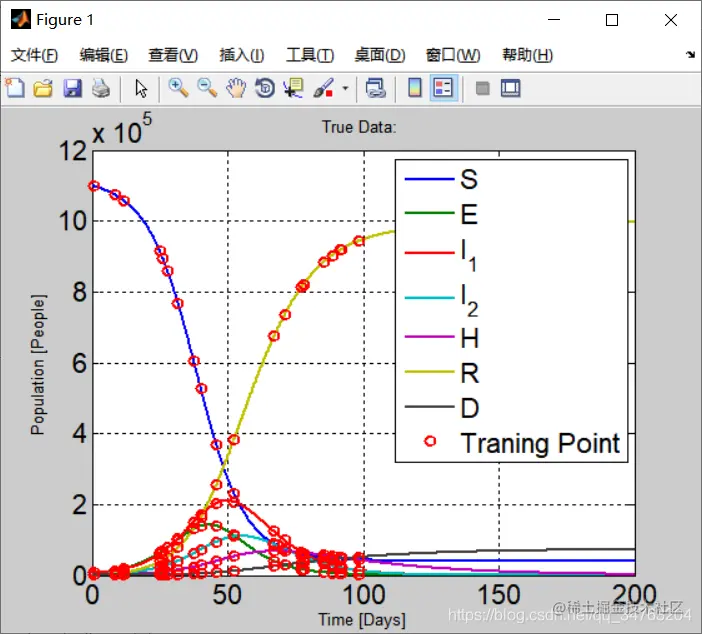The height and width of the screenshot is (634, 702).
Task: Insert a colorbar via toolbar icon
Action: [415, 88]
